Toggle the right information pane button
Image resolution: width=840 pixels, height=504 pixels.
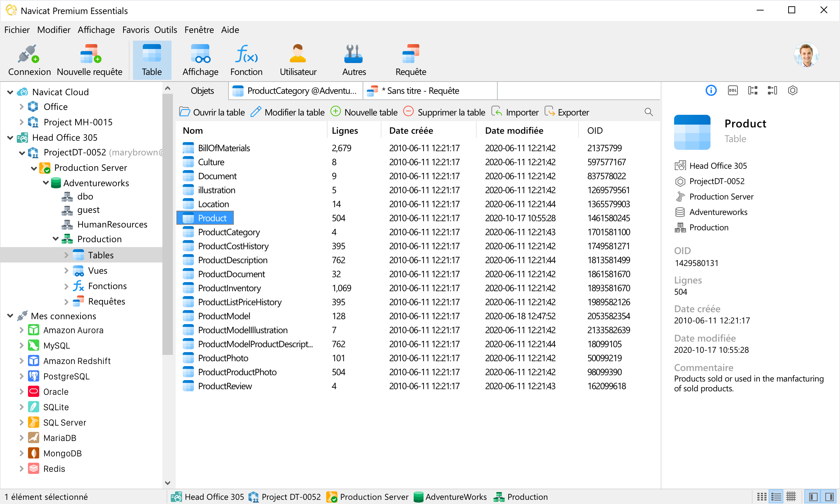(x=829, y=497)
